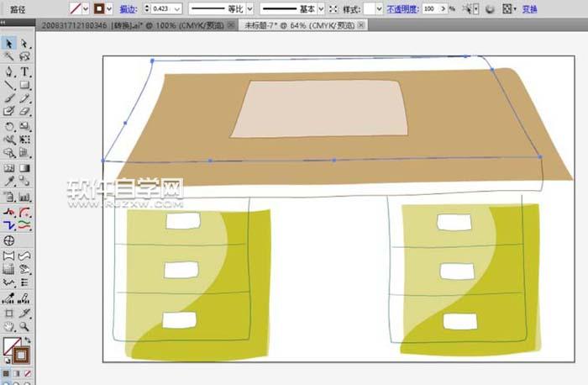Swap fill and stroke colors arrow
Screen dimensions: 588x385
click(28, 340)
